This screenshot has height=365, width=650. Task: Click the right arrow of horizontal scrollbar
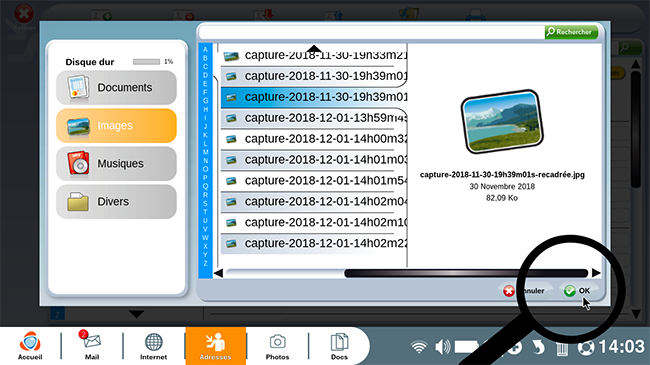tap(596, 273)
